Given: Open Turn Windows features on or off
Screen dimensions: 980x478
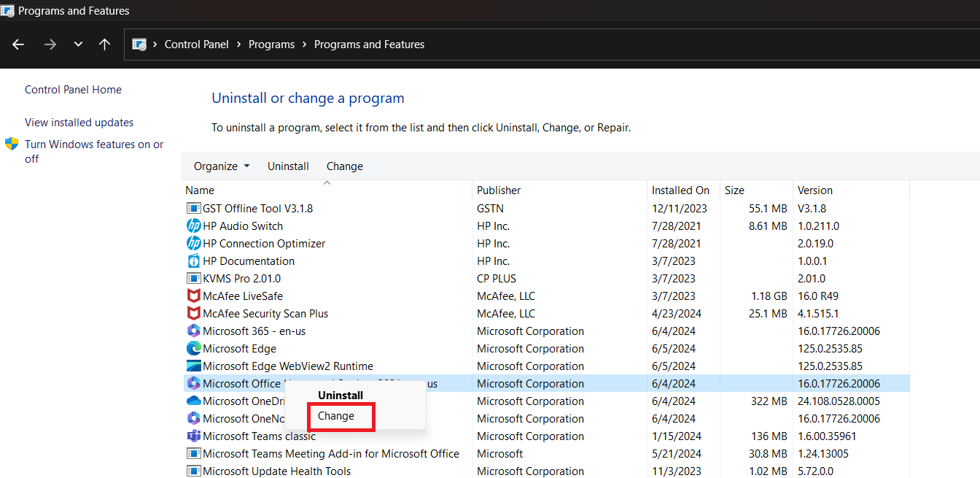Looking at the screenshot, I should point(94,152).
